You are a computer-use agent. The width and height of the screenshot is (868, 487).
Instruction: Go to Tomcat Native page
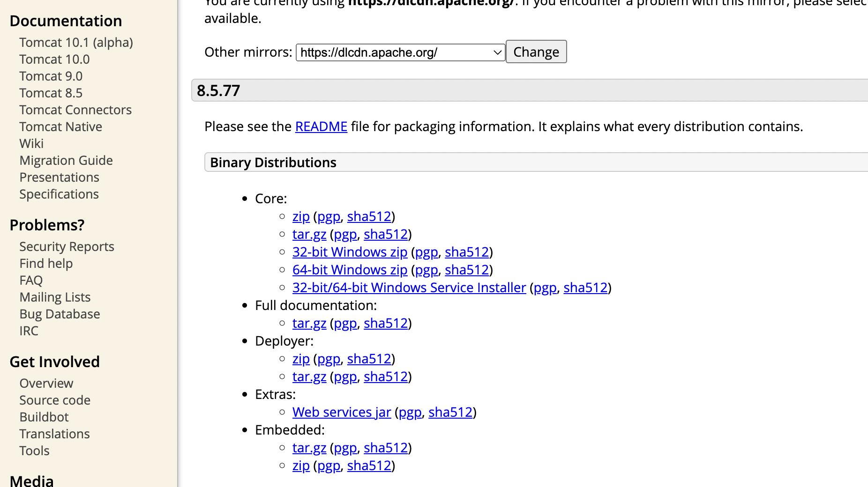(x=61, y=127)
